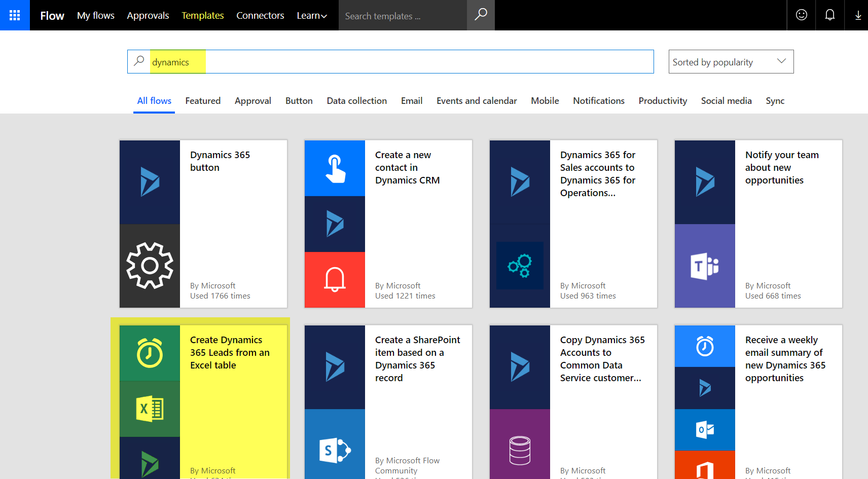This screenshot has width=868, height=479.
Task: Click the Dynamics 365 icon on Sales accounts card
Action: (x=520, y=182)
